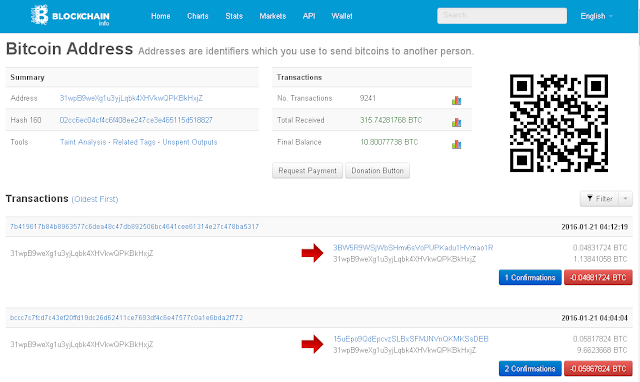Screen dimensions: 640x382
Task: Click the 9.6623668 BTC output amount
Action: pos(602,350)
